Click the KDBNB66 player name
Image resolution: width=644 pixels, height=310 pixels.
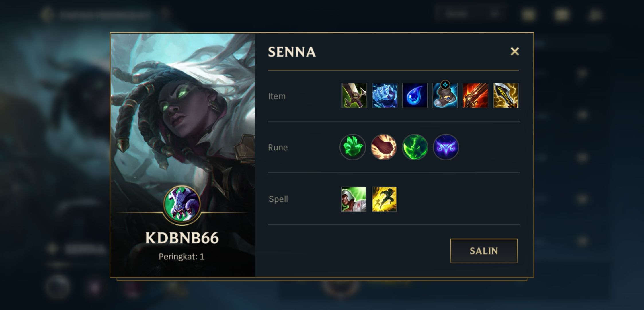[x=182, y=238]
